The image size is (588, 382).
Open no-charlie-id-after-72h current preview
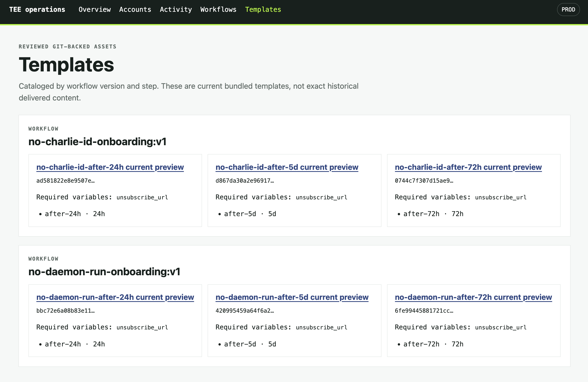point(468,167)
